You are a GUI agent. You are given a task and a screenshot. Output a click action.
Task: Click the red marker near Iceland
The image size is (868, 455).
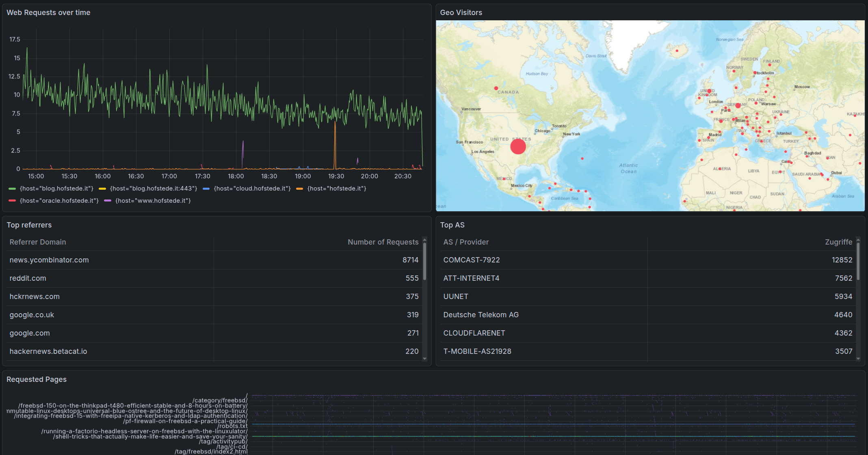677,51
